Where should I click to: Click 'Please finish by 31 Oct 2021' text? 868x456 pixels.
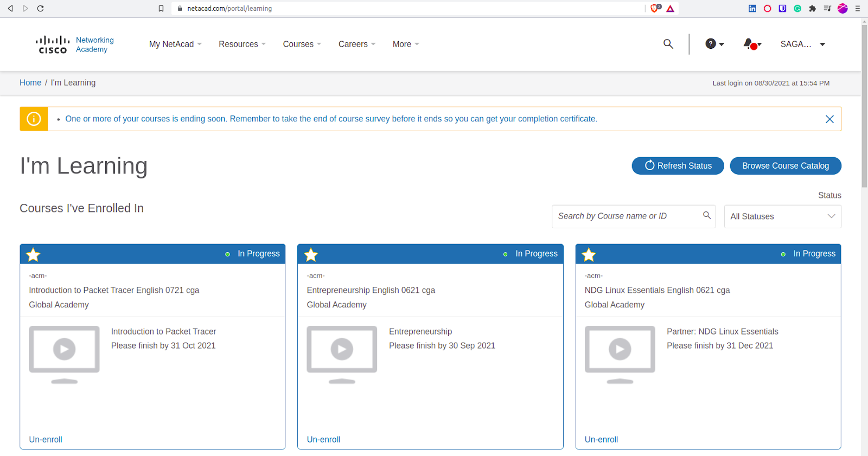[163, 345]
